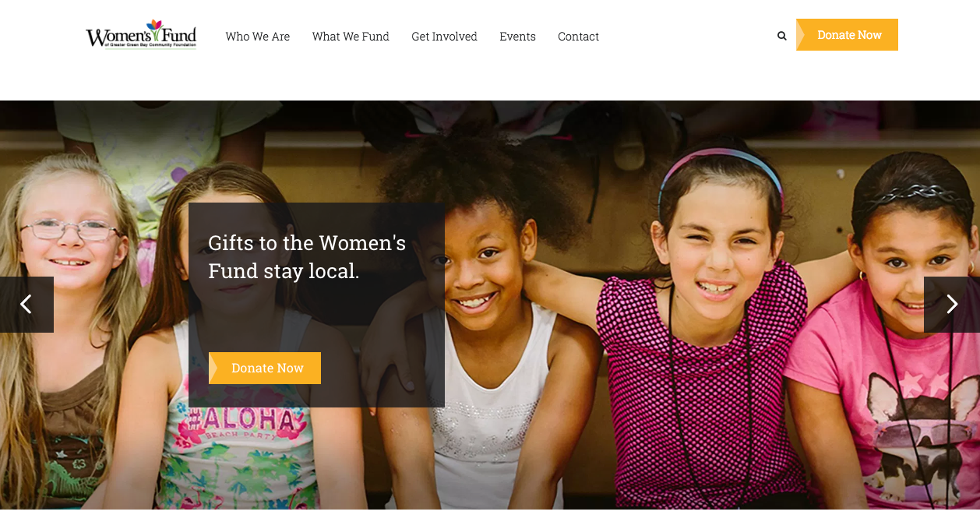Open the What We Fund menu

tap(351, 37)
